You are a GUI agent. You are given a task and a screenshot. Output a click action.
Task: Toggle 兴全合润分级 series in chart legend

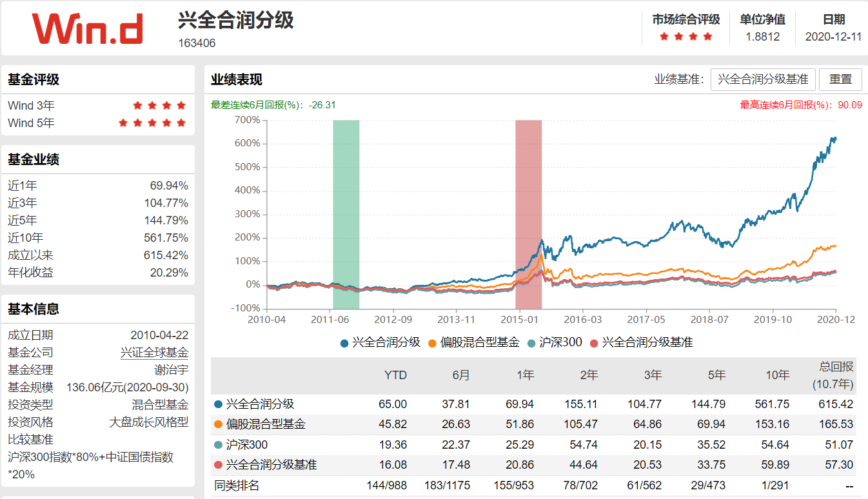(380, 342)
